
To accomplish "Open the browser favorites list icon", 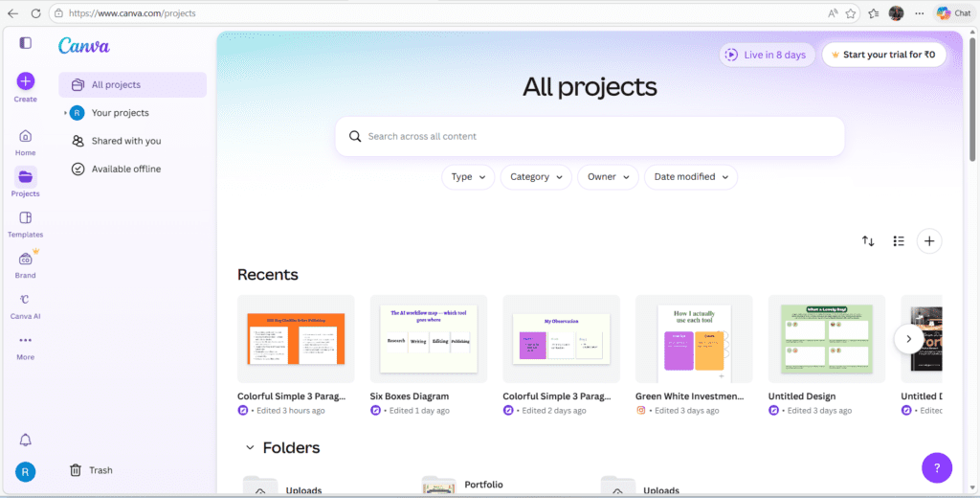I will click(x=874, y=13).
